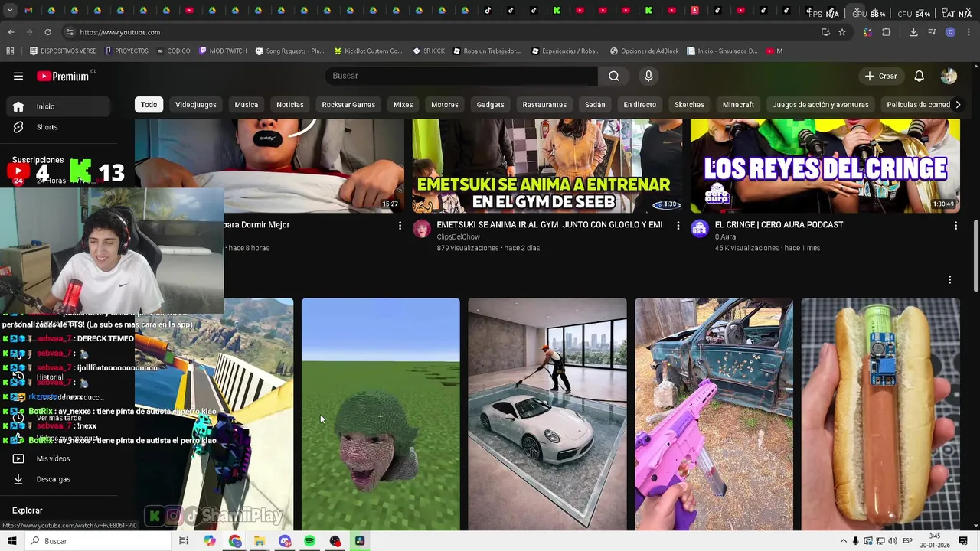Open the browser extensions puzzle icon

(887, 32)
